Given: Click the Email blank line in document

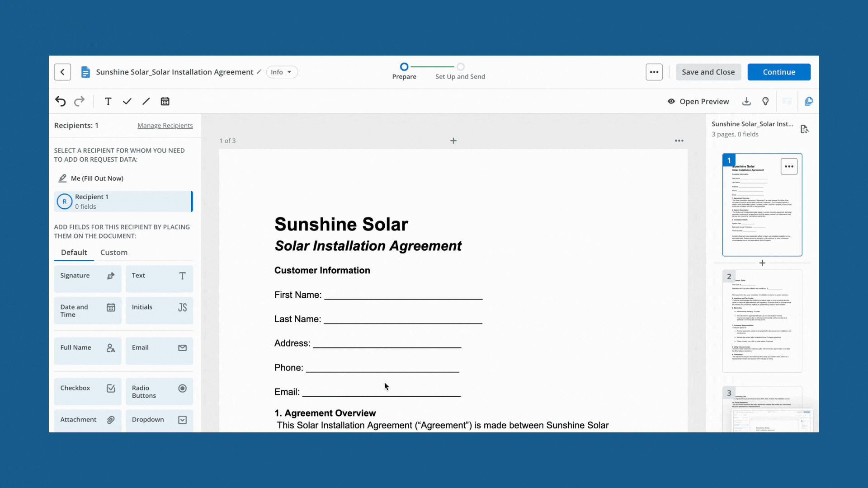Looking at the screenshot, I should (382, 393).
